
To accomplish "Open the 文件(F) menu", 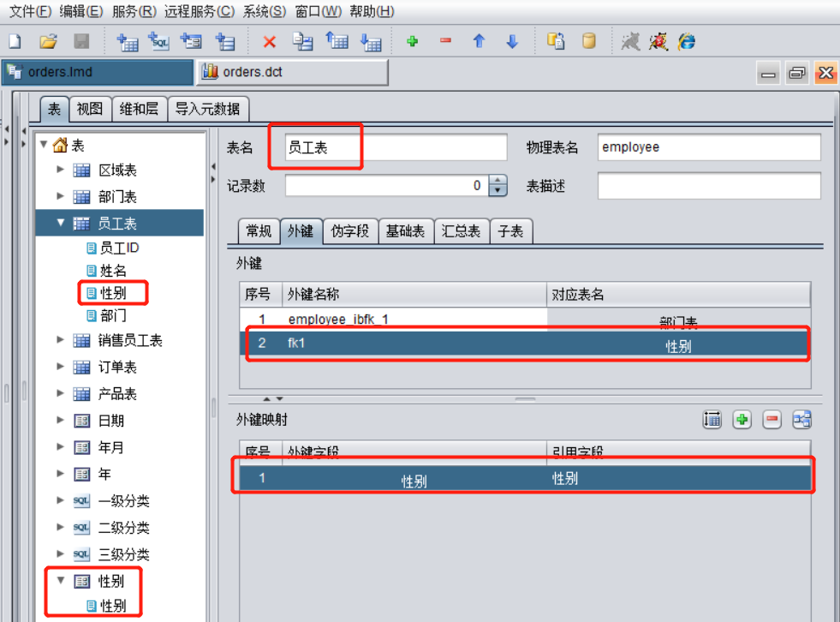I will point(31,11).
